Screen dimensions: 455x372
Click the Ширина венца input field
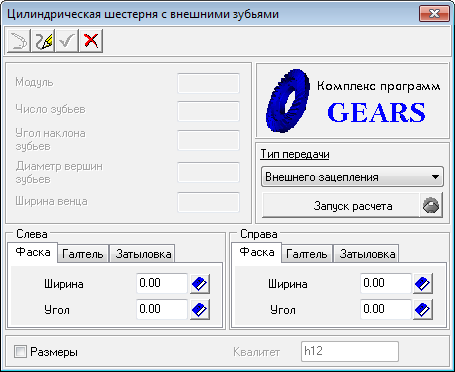(208, 202)
